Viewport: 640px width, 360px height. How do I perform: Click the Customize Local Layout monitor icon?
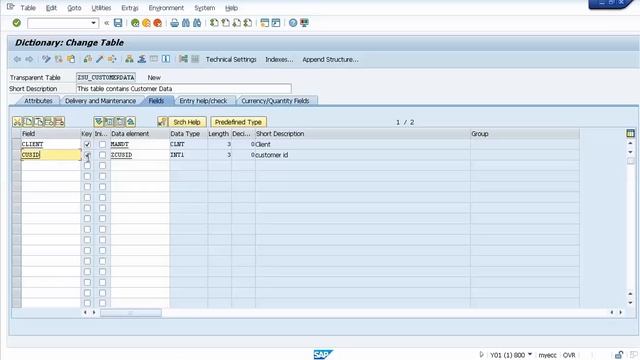(x=304, y=23)
